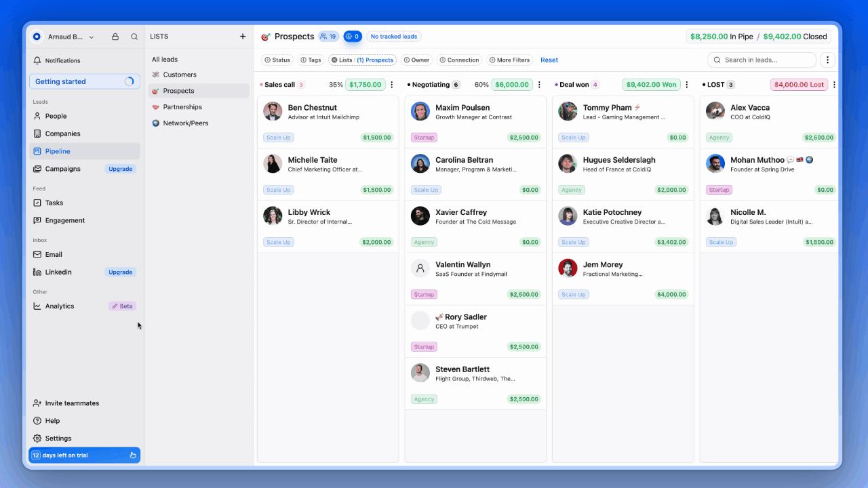Click the $9,402.00 Won total badge
Screen dimensions: 868x488
click(x=651, y=85)
